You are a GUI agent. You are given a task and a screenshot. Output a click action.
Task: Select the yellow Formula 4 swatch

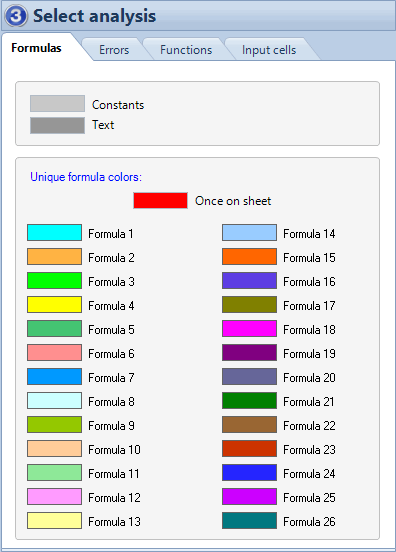(55, 305)
